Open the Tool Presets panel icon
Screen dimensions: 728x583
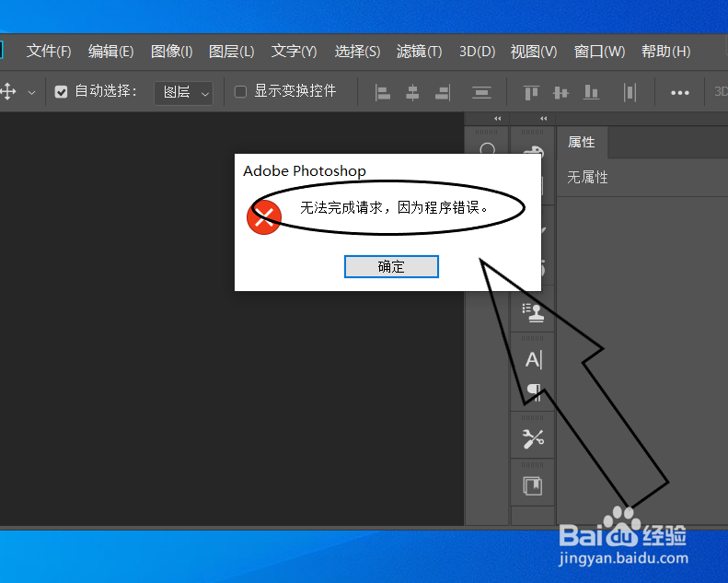pyautogui.click(x=533, y=439)
